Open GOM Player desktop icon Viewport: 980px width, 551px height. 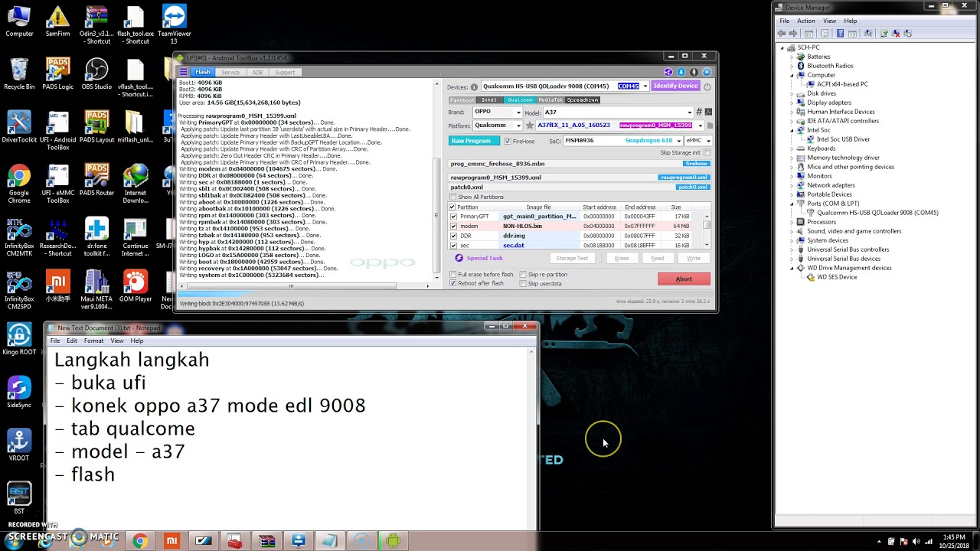[136, 286]
